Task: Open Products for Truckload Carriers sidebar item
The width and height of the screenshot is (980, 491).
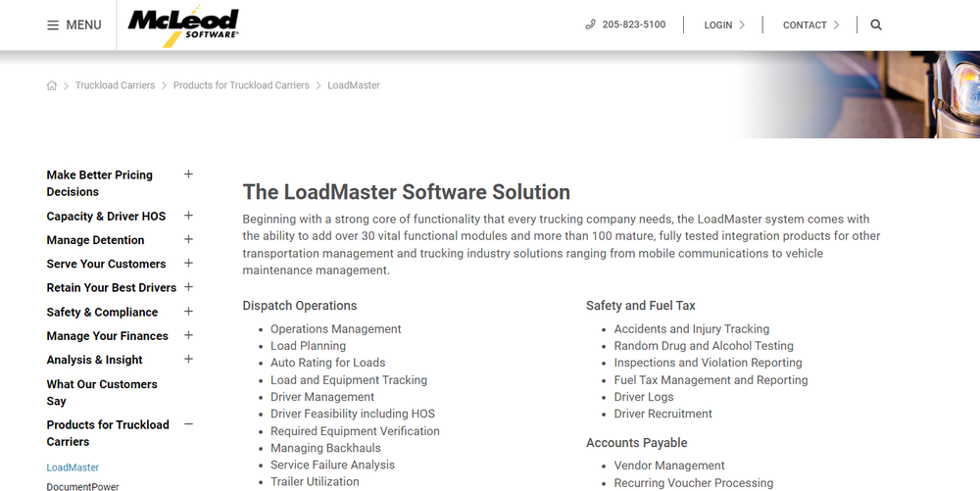Action: 108,433
